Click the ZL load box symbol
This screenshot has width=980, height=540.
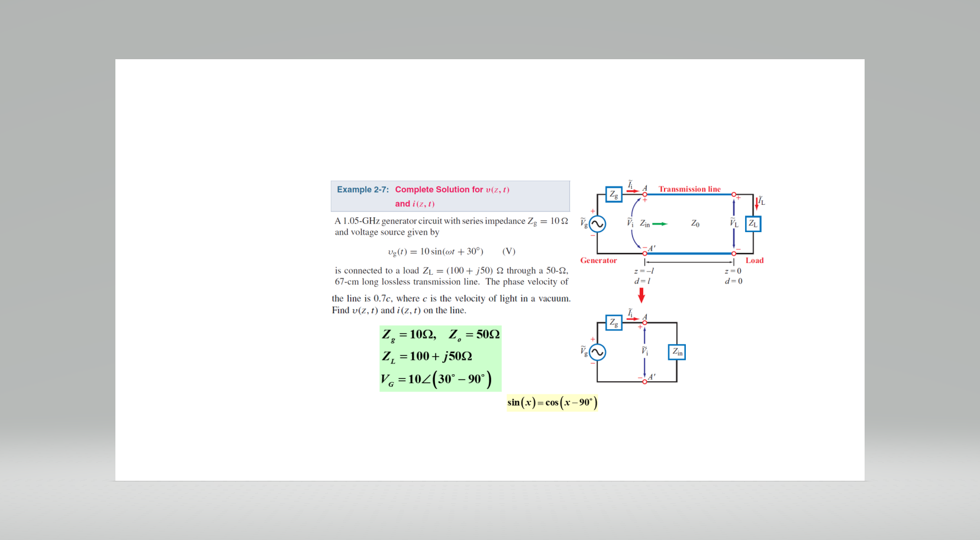click(753, 224)
